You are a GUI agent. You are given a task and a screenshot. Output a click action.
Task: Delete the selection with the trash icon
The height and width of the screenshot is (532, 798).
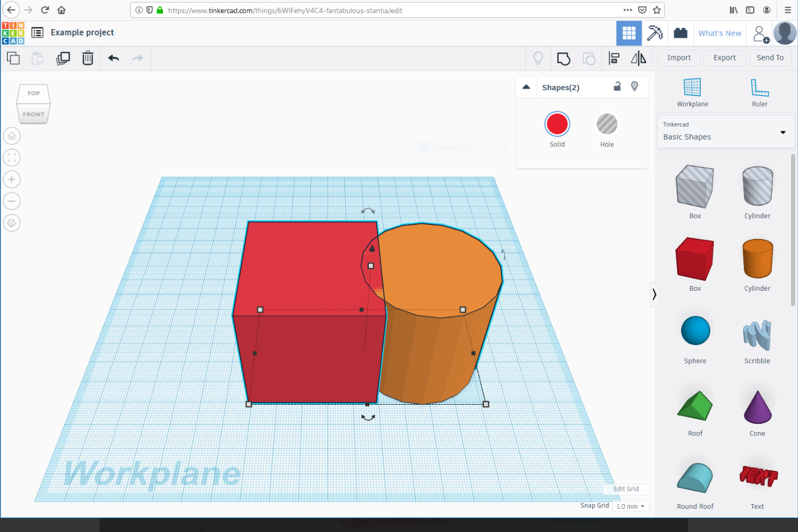click(x=88, y=58)
